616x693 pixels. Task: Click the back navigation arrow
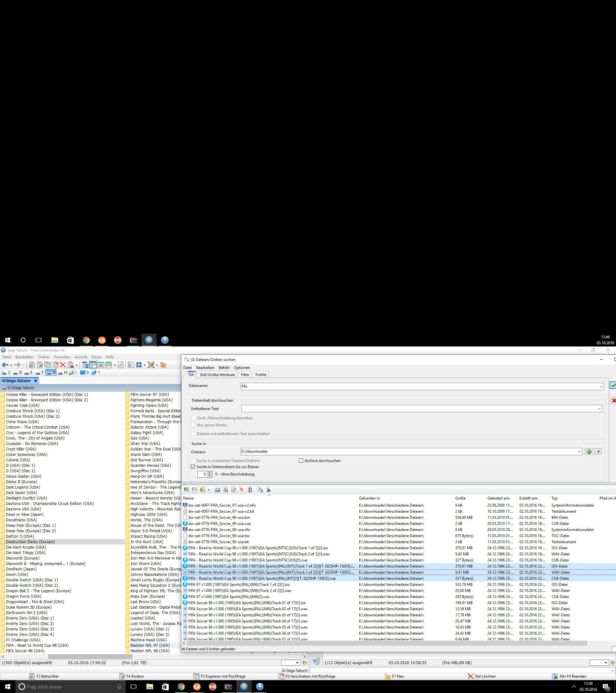tap(5, 365)
